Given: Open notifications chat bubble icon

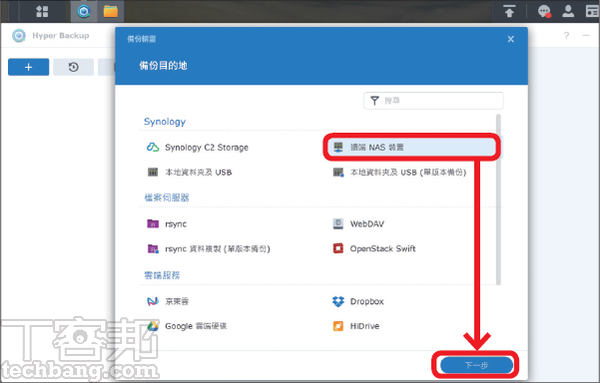Looking at the screenshot, I should pyautogui.click(x=544, y=11).
